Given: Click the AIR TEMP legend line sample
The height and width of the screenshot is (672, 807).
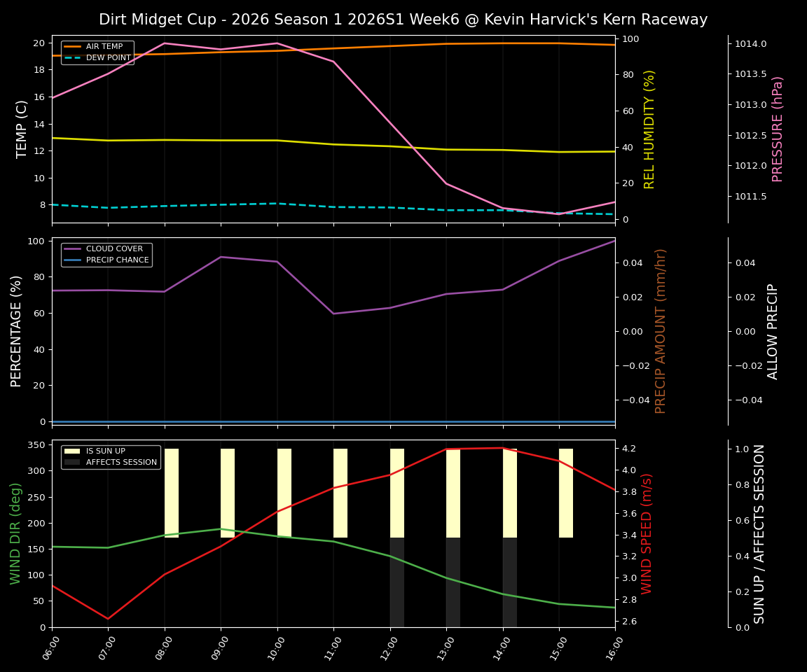Looking at the screenshot, I should click(72, 46).
